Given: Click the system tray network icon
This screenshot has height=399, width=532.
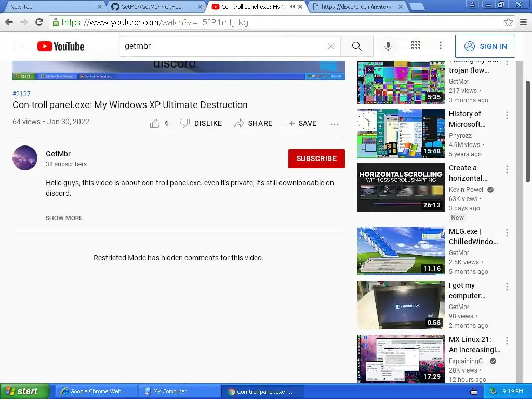Looking at the screenshot, I should click(x=494, y=392).
